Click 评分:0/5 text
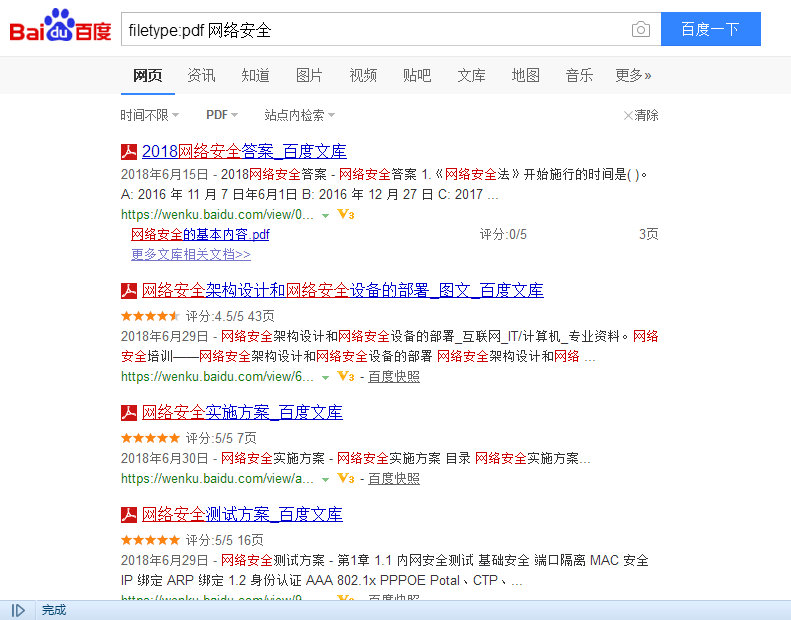The width and height of the screenshot is (791, 620). coord(503,234)
